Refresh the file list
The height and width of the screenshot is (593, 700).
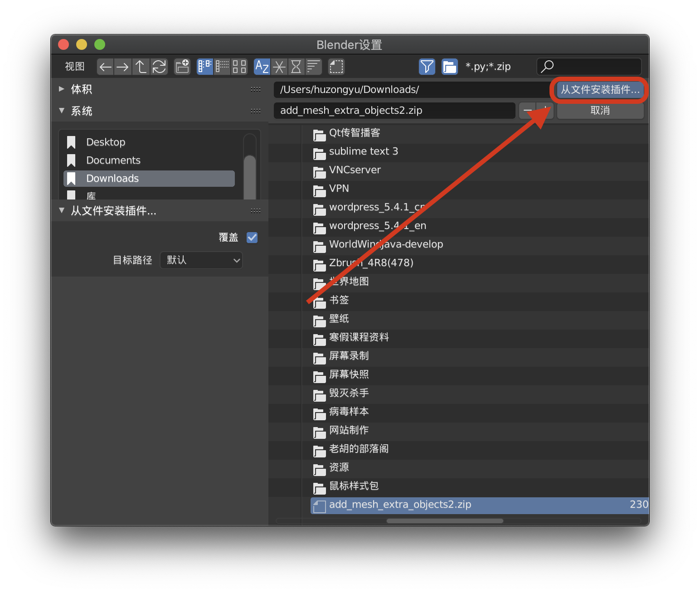(159, 67)
